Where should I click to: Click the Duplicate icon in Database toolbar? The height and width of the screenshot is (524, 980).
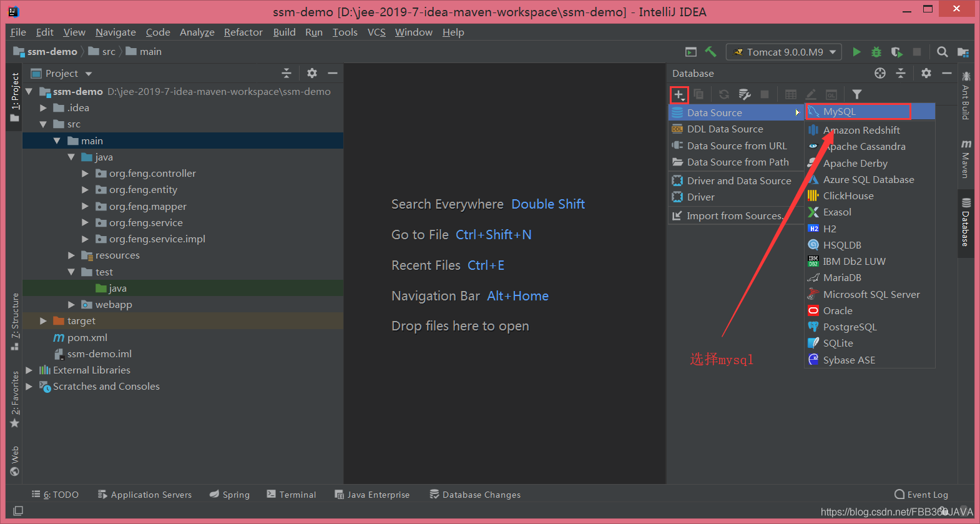[699, 94]
